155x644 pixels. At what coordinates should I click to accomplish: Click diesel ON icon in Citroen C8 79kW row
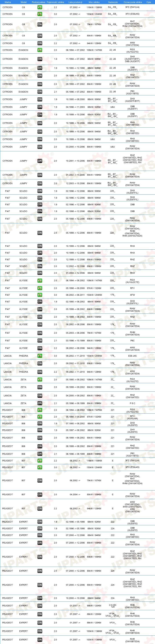pos(40,25)
